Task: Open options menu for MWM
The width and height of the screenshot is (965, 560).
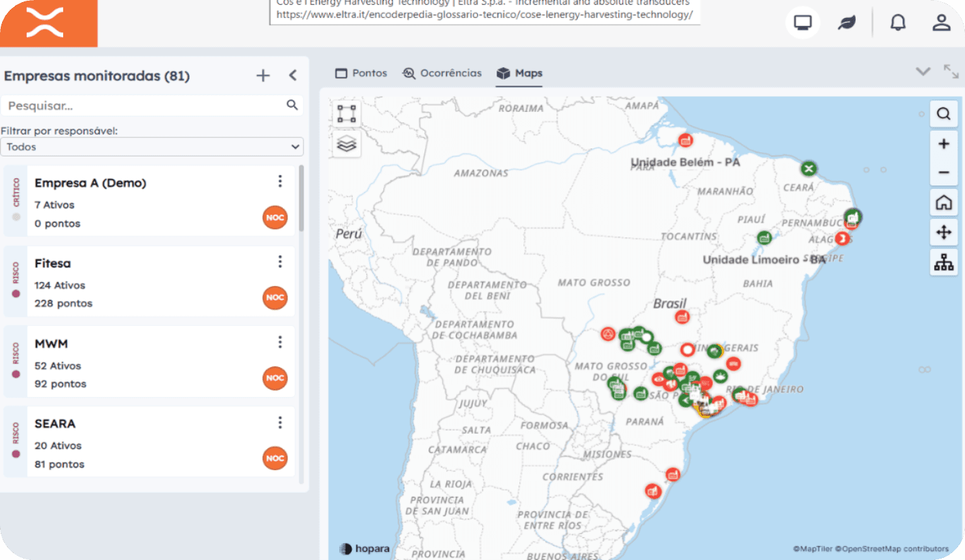Action: 280,342
